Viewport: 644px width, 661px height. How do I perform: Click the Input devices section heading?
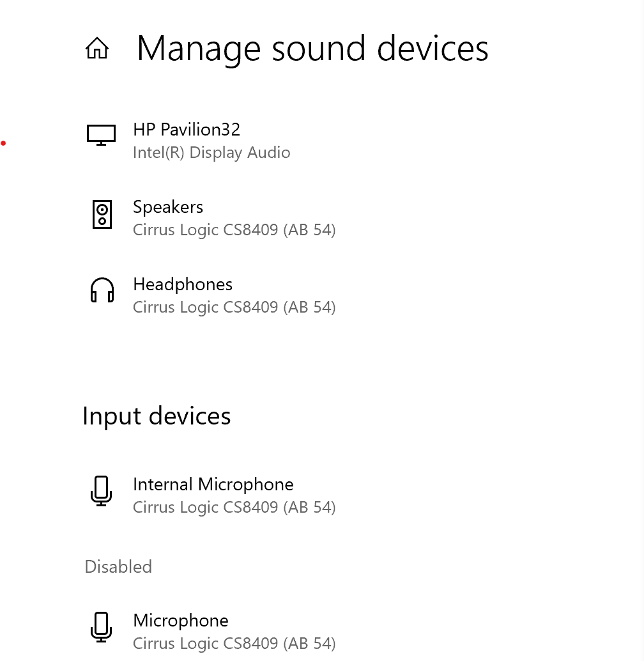[157, 417]
